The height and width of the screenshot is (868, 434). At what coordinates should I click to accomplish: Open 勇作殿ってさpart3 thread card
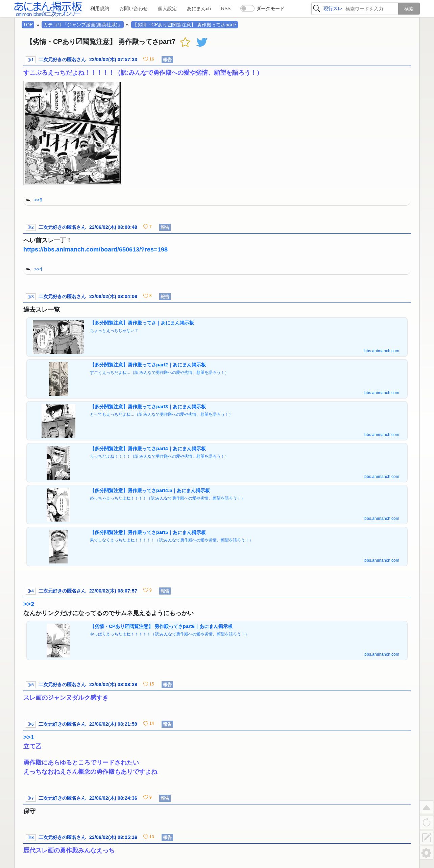pos(217,421)
